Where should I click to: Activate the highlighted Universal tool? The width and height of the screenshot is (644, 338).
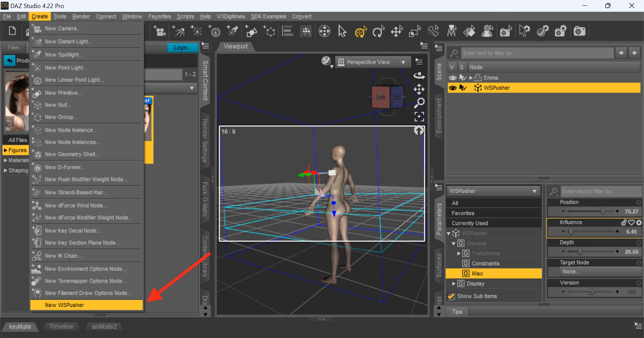pos(361,31)
